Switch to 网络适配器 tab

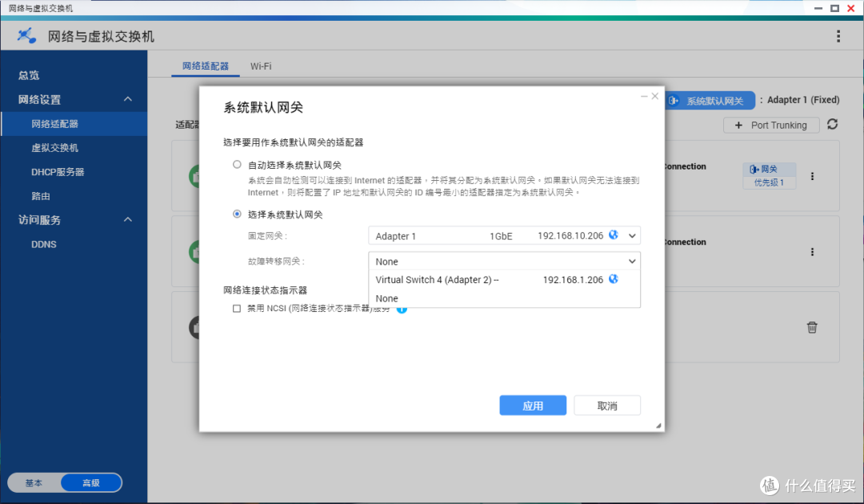[205, 66]
